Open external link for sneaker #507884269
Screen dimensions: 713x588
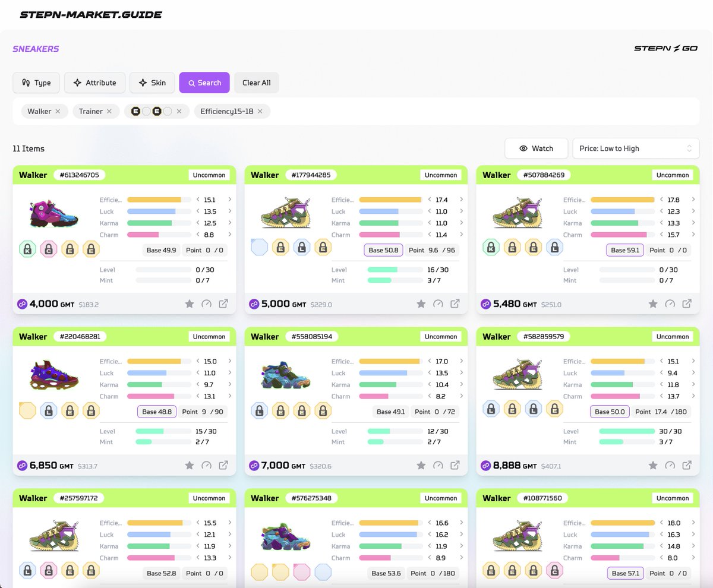click(687, 304)
